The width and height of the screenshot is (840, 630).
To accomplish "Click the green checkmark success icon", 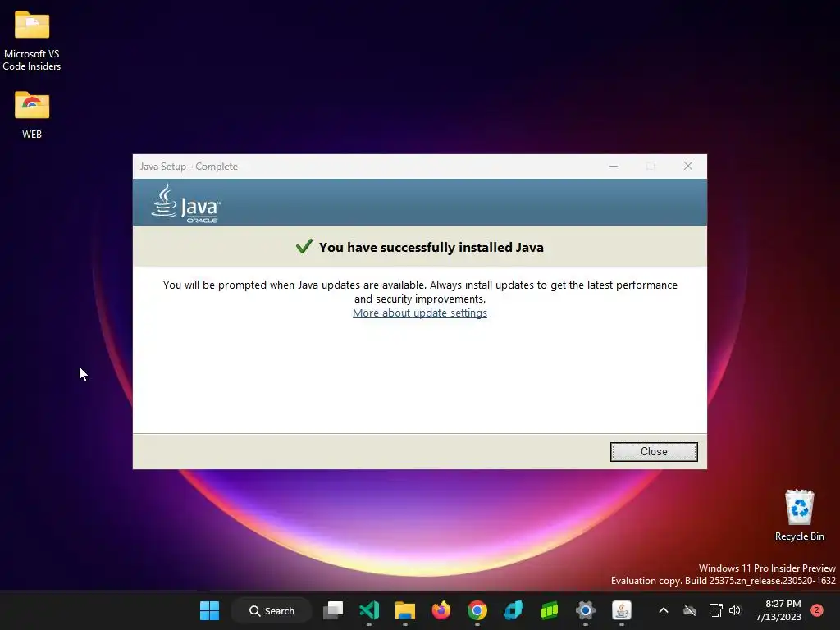I will 304,246.
